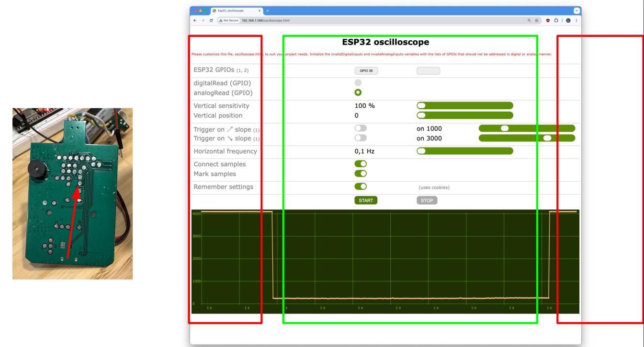Close the Esp32_oscilloscope tab
Image resolution: width=644 pixels, height=347 pixels.
(x=260, y=11)
